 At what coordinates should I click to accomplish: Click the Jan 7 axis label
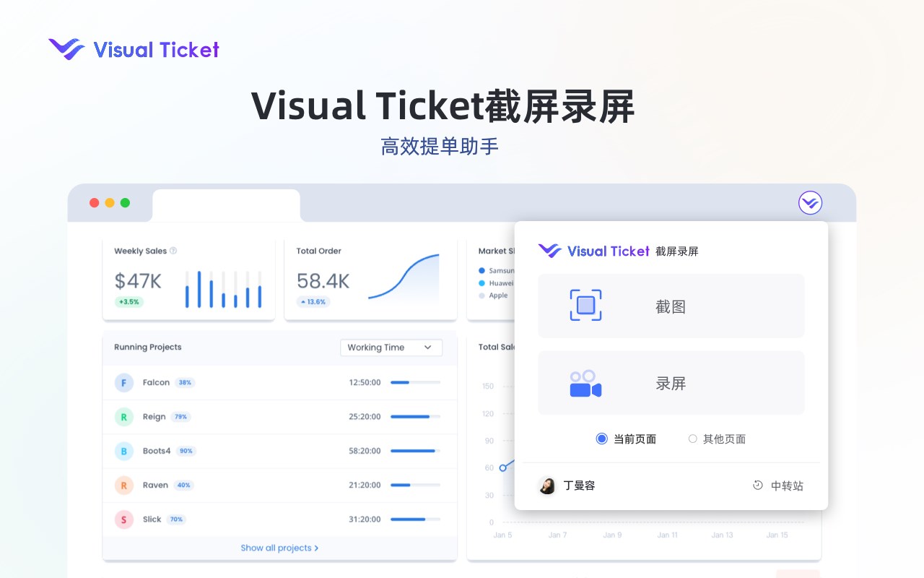point(557,535)
